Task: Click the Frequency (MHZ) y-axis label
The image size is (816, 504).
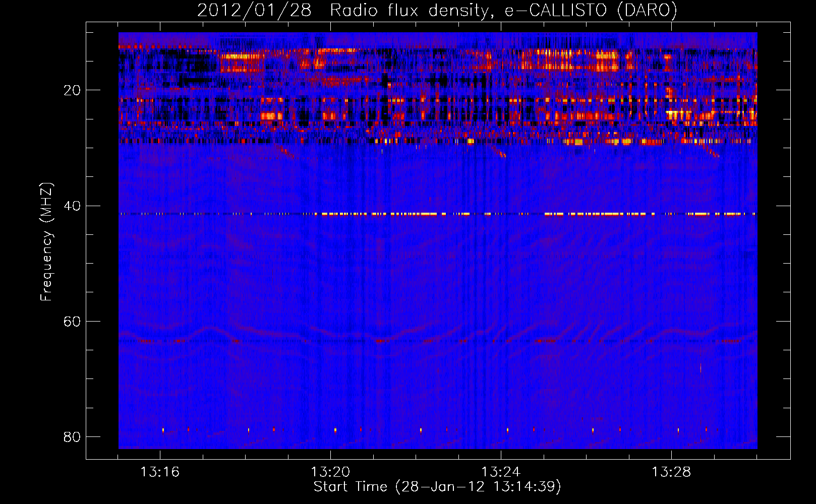Action: click(x=46, y=242)
